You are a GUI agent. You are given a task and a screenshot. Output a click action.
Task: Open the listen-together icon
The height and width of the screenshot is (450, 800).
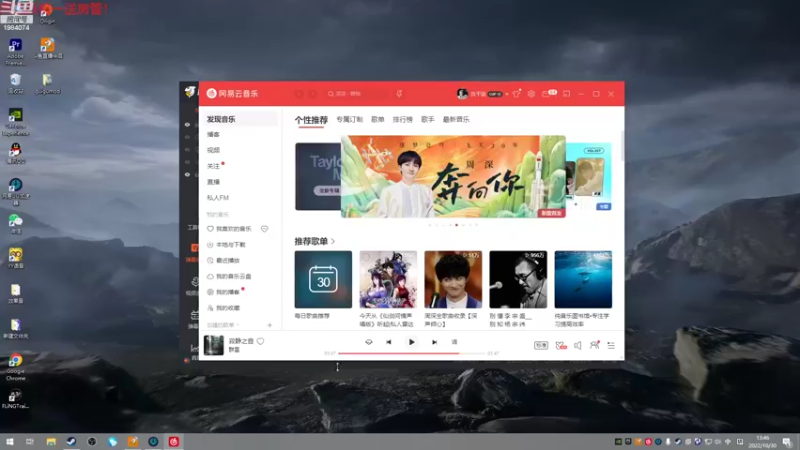[x=594, y=345]
